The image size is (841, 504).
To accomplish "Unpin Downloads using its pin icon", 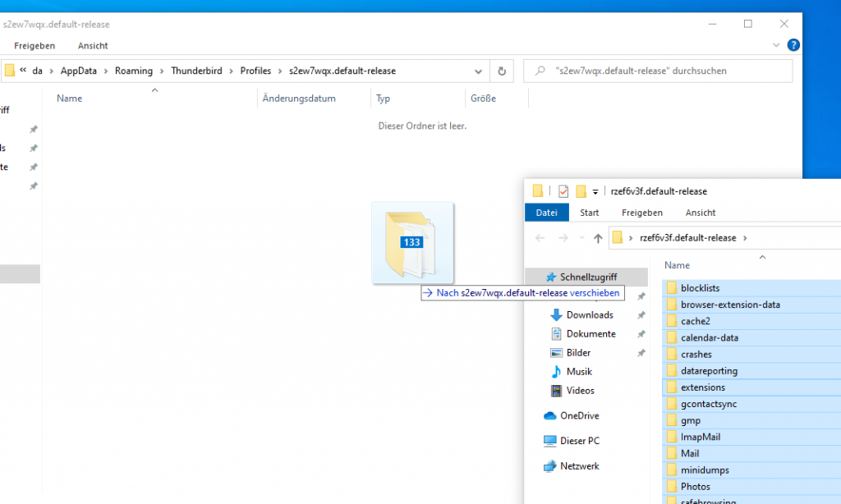I will tap(641, 315).
